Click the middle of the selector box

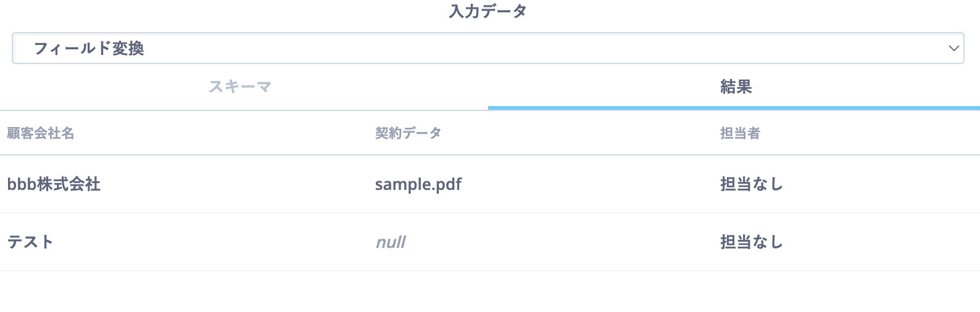point(488,48)
